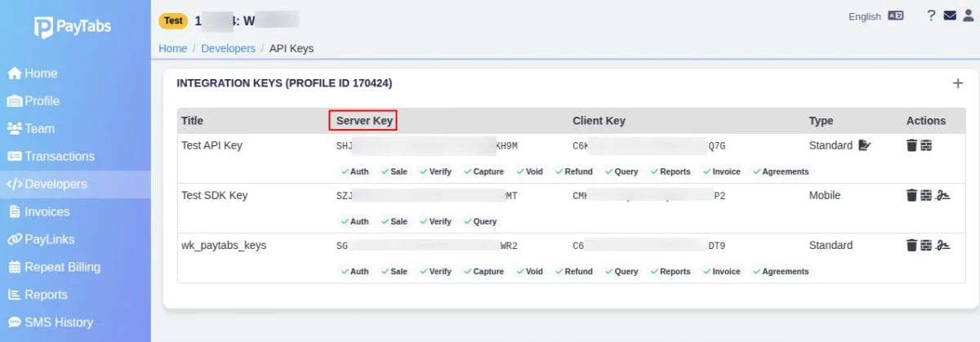The height and width of the screenshot is (342, 980).
Task: Open SMS History in the sidebar
Action: coord(75,323)
